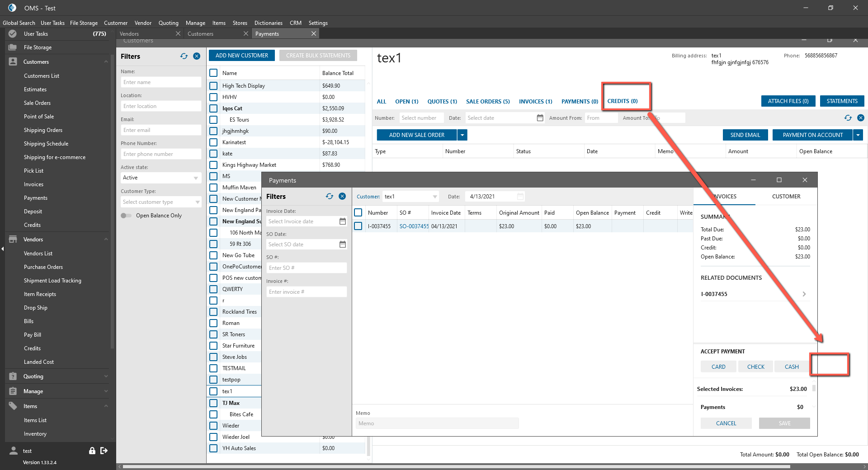This screenshot has width=868, height=470.
Task: Open the Global Search menu
Action: (19, 23)
